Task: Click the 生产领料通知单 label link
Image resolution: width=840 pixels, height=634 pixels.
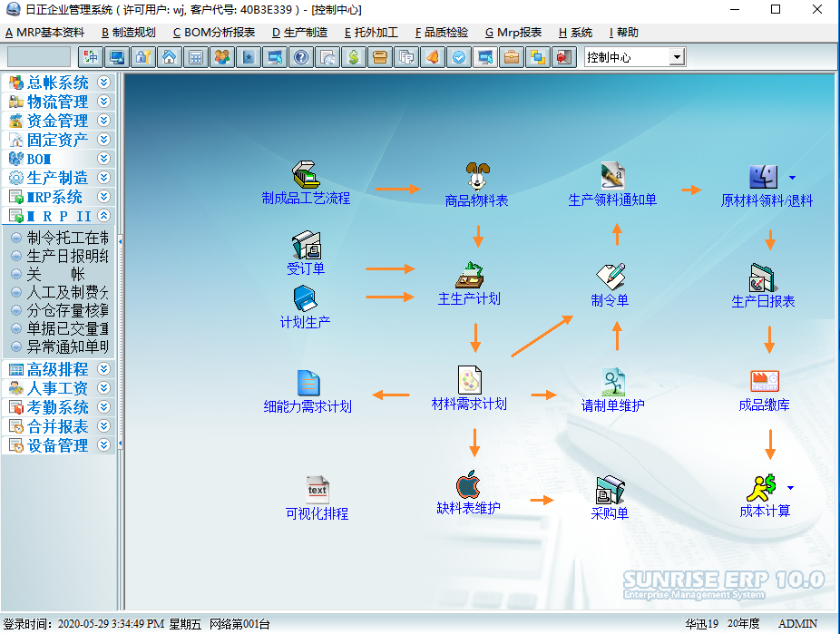Action: pyautogui.click(x=612, y=200)
